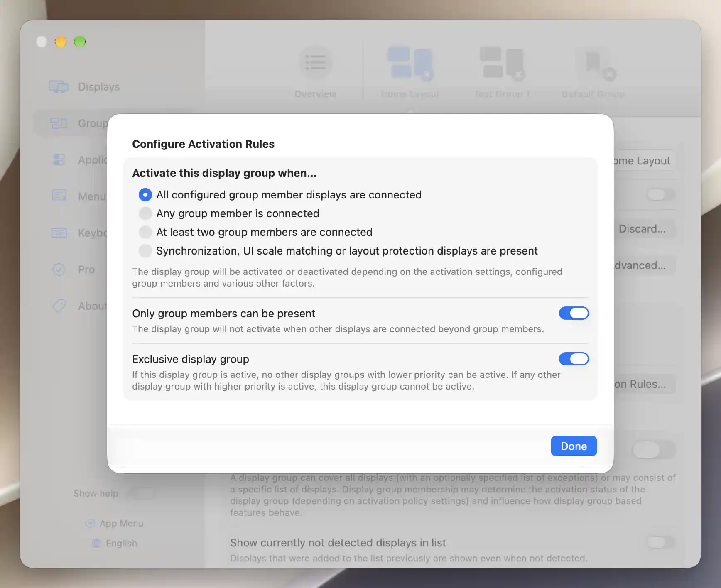Select the Keyboard sidebar icon
The height and width of the screenshot is (588, 721).
[59, 233]
